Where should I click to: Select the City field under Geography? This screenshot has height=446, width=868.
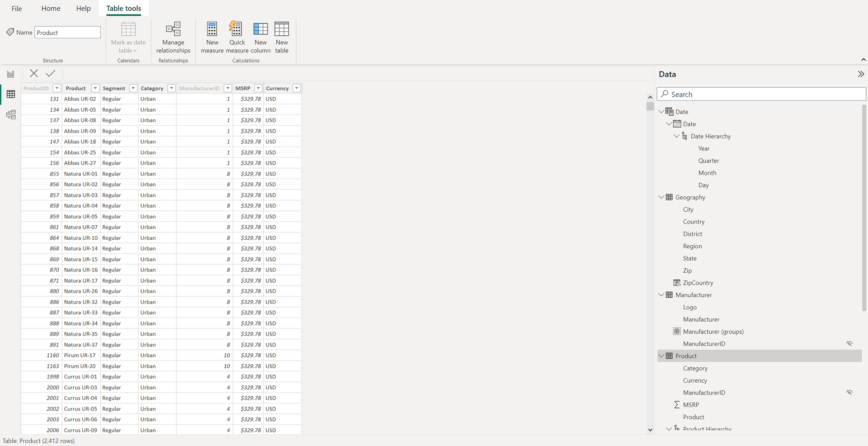tap(688, 209)
